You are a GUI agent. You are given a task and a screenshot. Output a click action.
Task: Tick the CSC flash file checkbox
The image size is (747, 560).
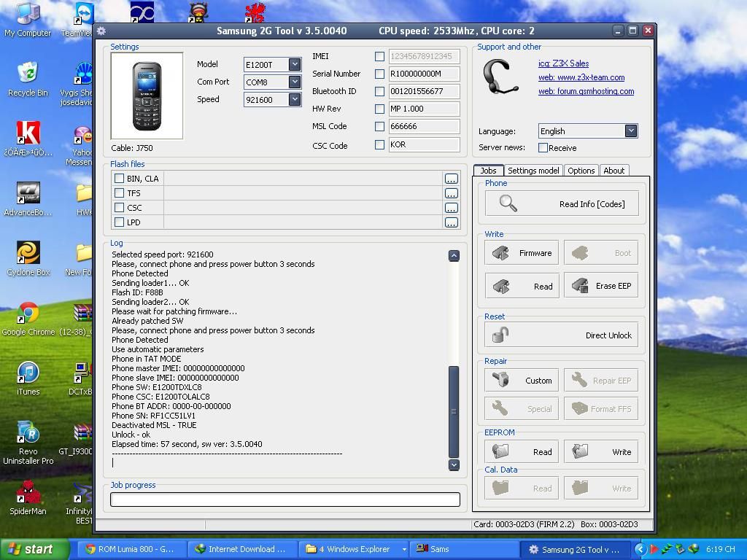(x=119, y=208)
